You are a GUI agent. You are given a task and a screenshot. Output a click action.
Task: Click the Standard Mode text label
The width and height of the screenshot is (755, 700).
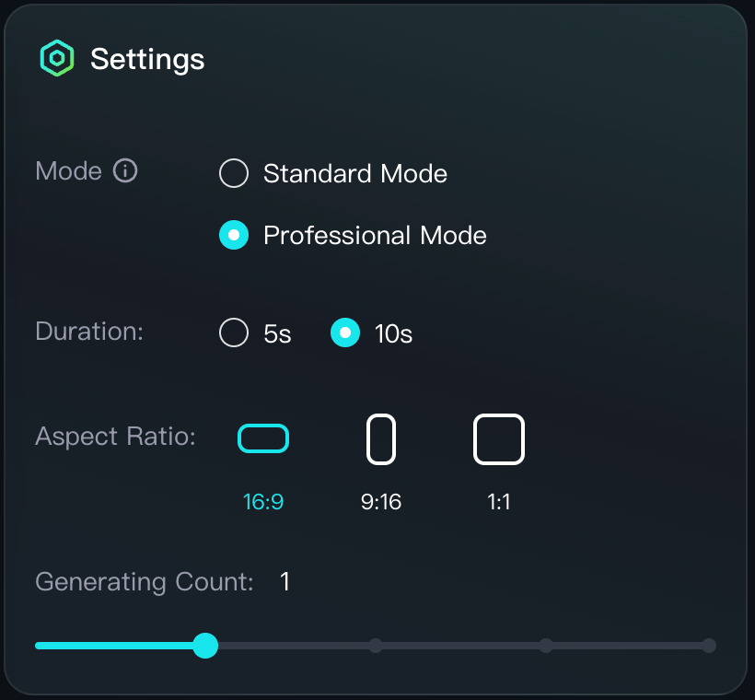tap(355, 173)
